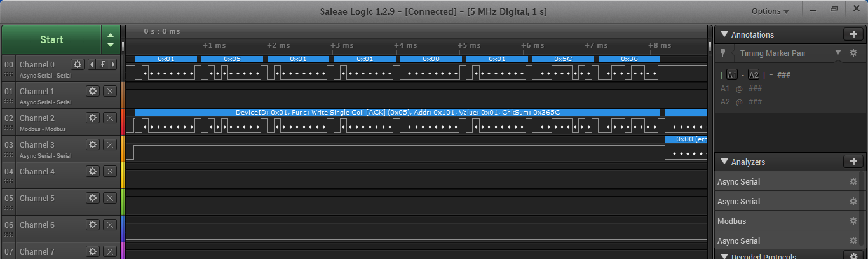Click the +8 ms time ruler mark
The width and height of the screenshot is (868, 259).
[660, 45]
